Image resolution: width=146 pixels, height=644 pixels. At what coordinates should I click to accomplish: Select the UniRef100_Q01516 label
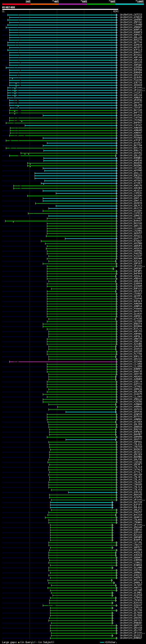click(x=131, y=115)
